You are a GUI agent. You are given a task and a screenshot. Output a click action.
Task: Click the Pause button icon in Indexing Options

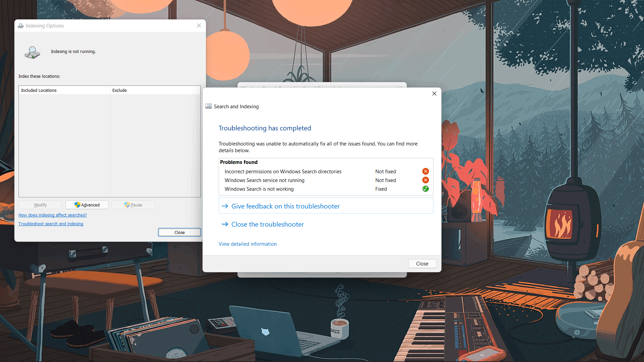coord(128,205)
